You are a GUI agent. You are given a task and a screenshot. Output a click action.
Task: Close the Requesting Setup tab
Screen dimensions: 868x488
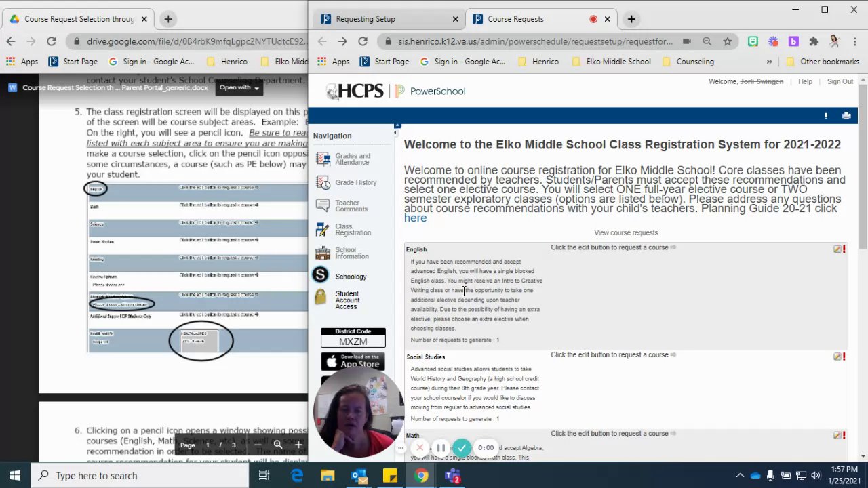tap(456, 19)
